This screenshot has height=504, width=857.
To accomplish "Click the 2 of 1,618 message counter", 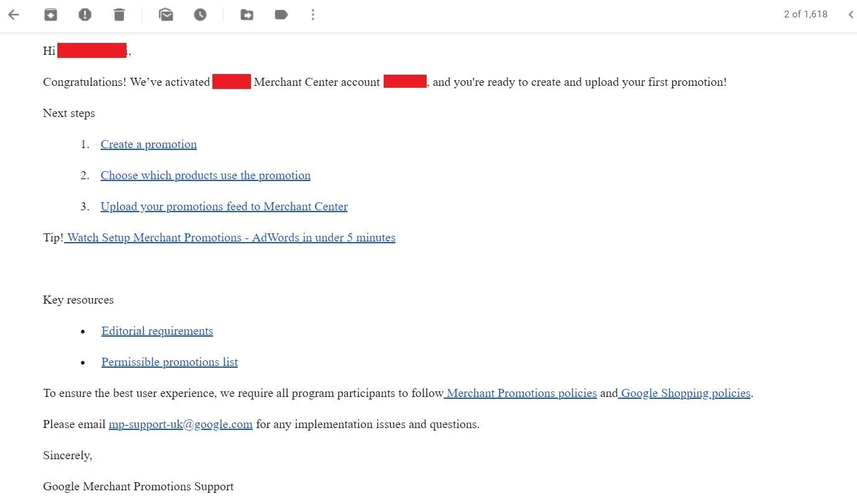I will 805,14.
